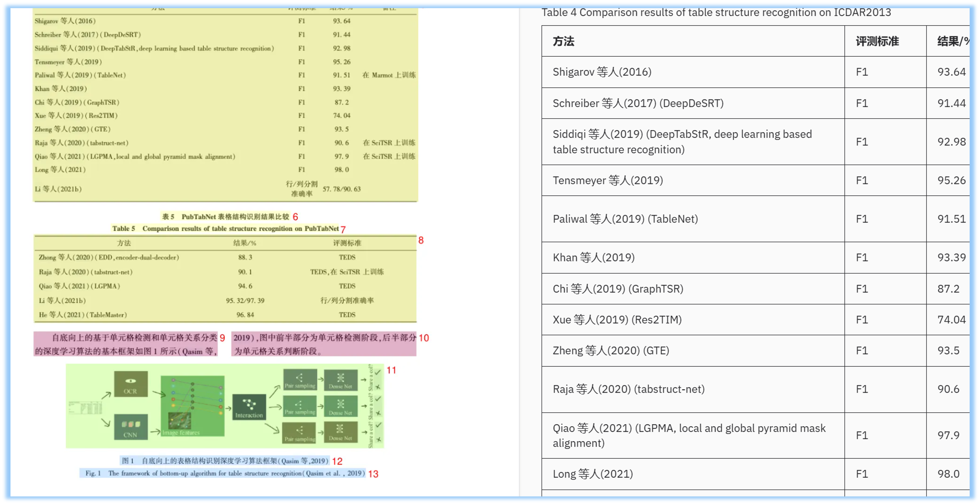Screen dimensions: 980x504
Task: Select the pink paragraph region labeled 9
Action: (126, 344)
